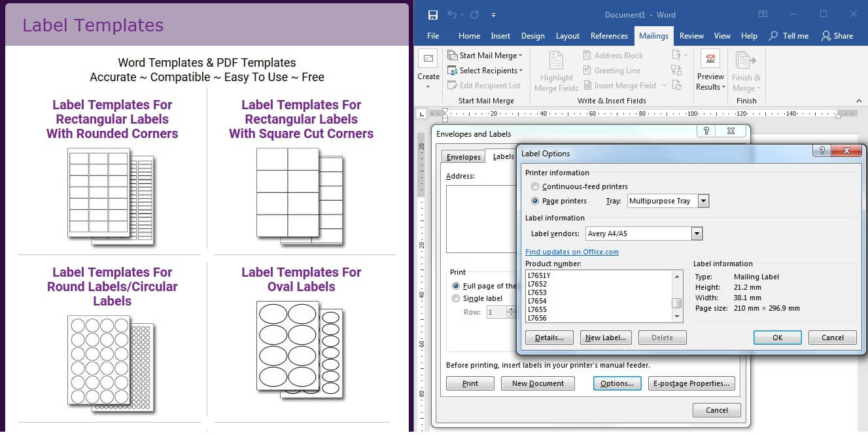
Task: Click the New Document button
Action: (538, 383)
